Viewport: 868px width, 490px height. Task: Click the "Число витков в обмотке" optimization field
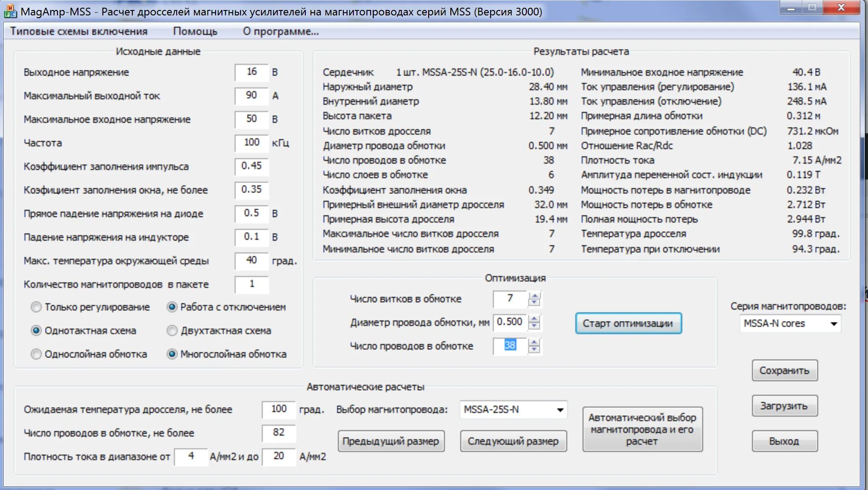510,299
